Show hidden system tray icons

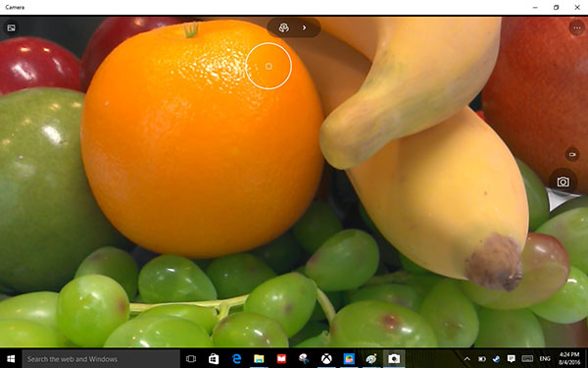pos(466,359)
